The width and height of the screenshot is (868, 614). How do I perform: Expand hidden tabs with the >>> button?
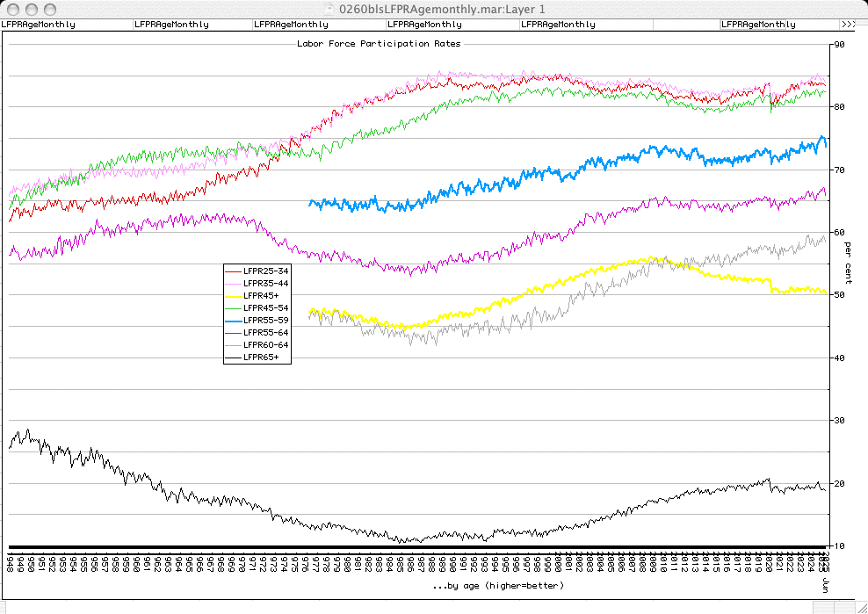click(x=849, y=25)
